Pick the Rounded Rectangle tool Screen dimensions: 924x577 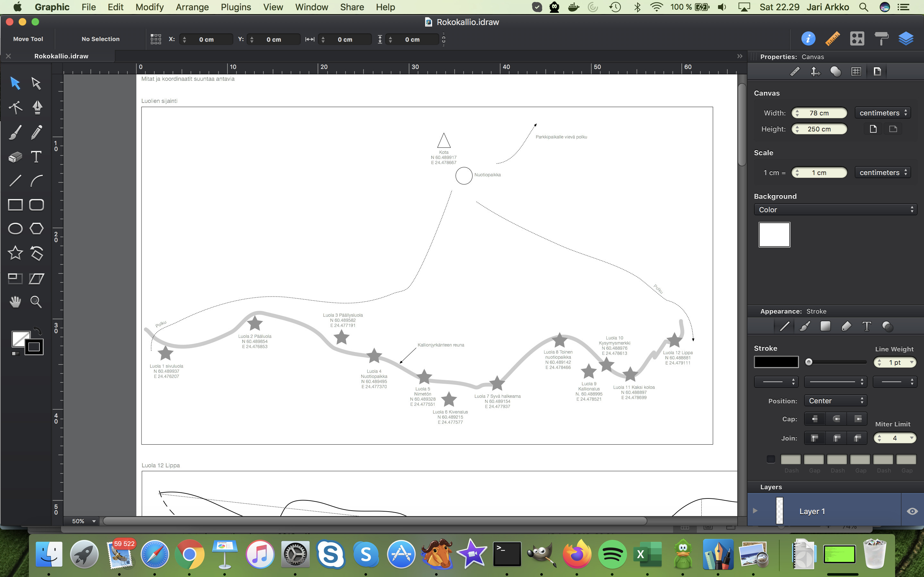pos(36,205)
